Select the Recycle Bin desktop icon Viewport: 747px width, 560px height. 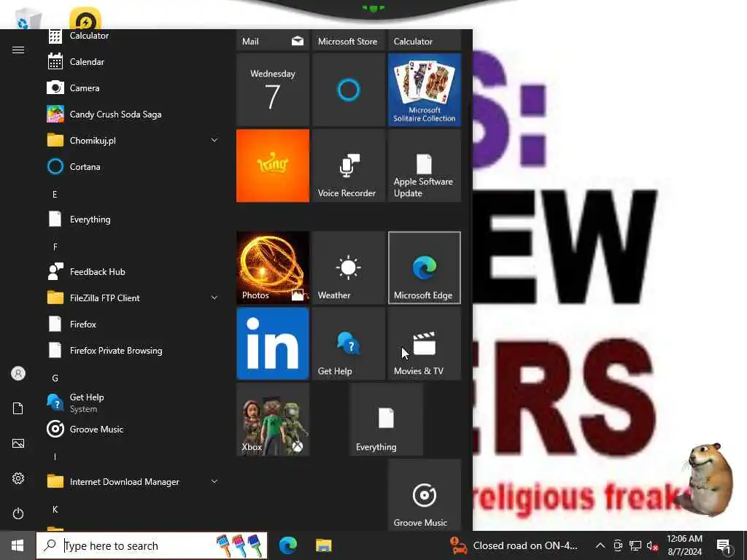[27, 19]
